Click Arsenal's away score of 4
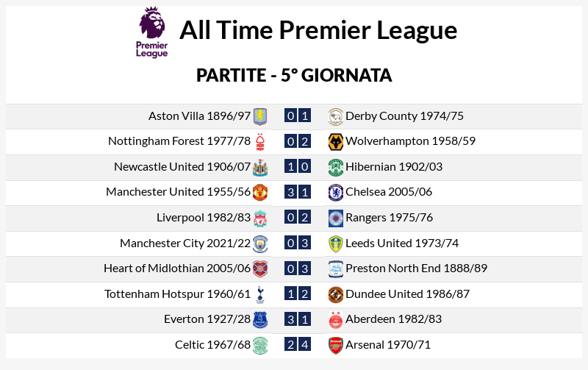 point(305,345)
